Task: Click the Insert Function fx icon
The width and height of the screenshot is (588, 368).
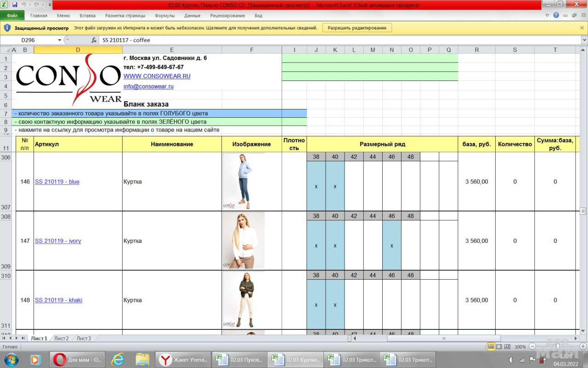Action: [94, 40]
